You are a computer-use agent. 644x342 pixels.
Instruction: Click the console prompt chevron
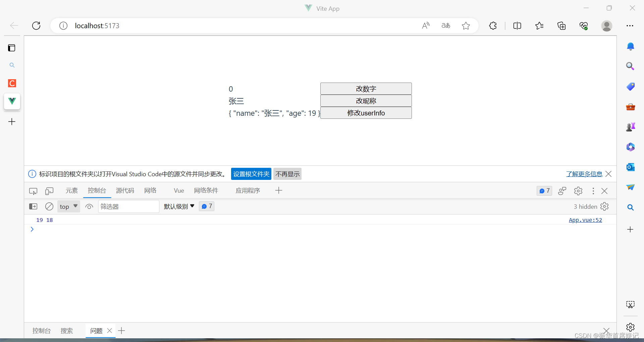pyautogui.click(x=32, y=229)
